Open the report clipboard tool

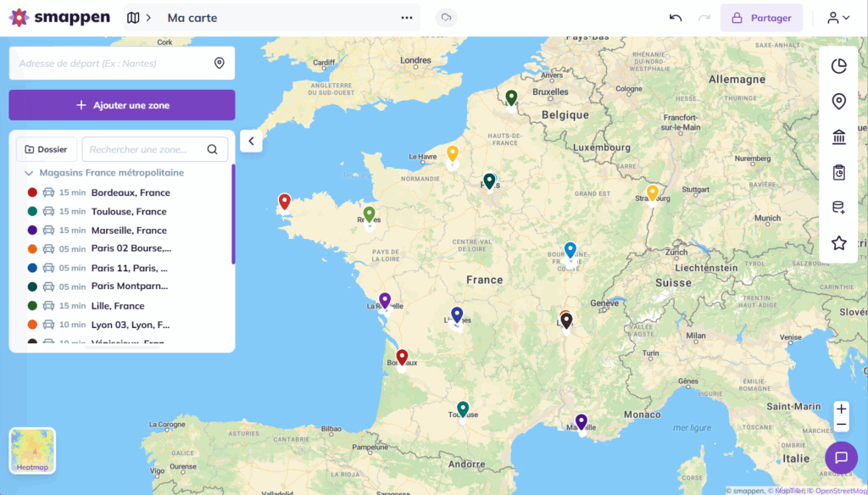click(x=838, y=172)
